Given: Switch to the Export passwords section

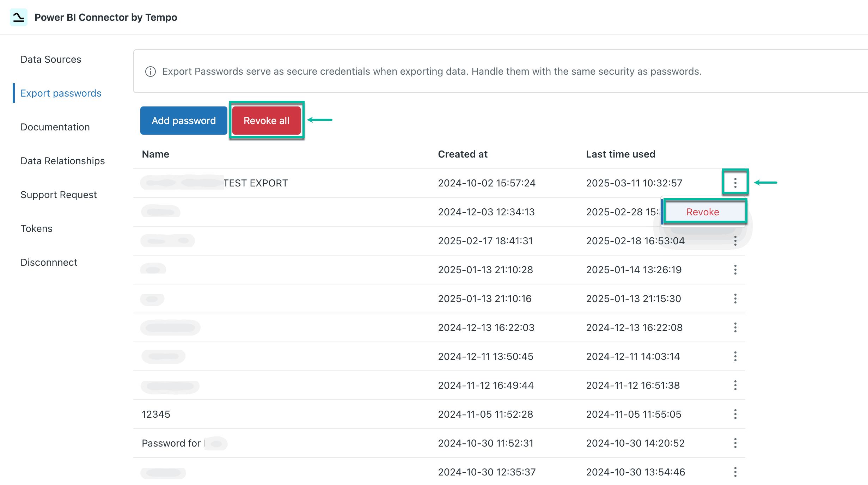Looking at the screenshot, I should point(61,93).
